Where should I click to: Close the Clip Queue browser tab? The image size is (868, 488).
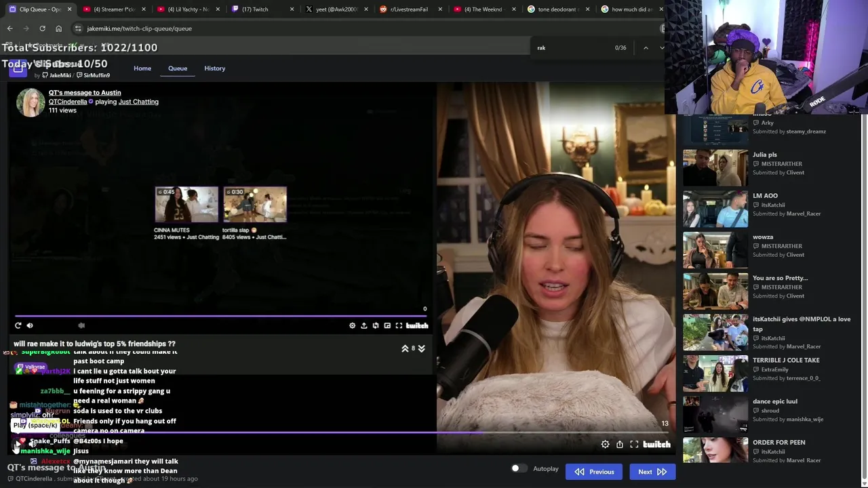[69, 9]
